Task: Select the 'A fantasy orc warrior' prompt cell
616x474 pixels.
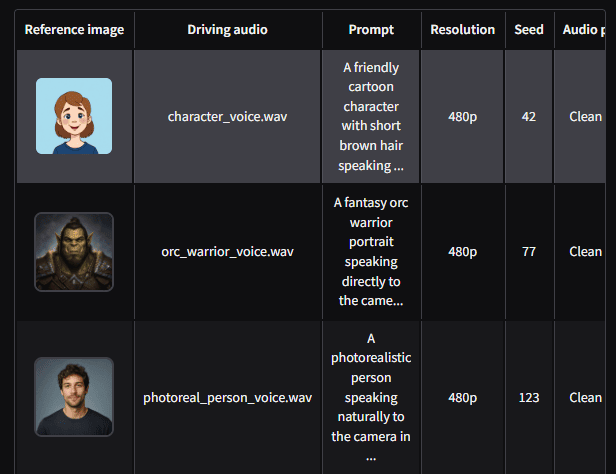Action: pos(371,252)
